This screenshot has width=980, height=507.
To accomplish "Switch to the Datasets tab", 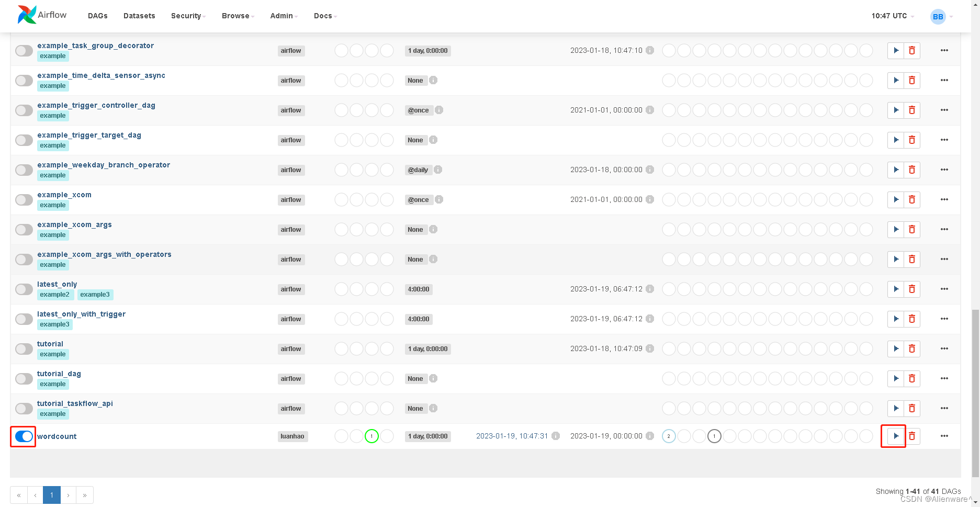I will click(139, 16).
